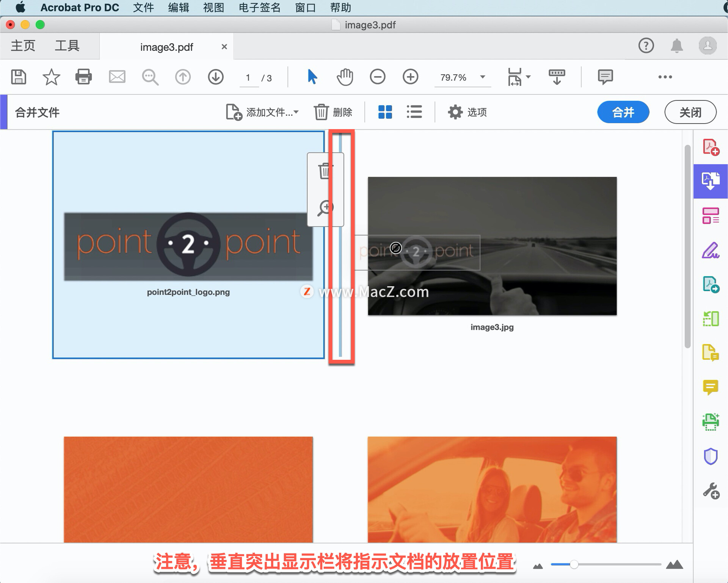Select the grid view toggle icon
The width and height of the screenshot is (728, 583).
385,111
